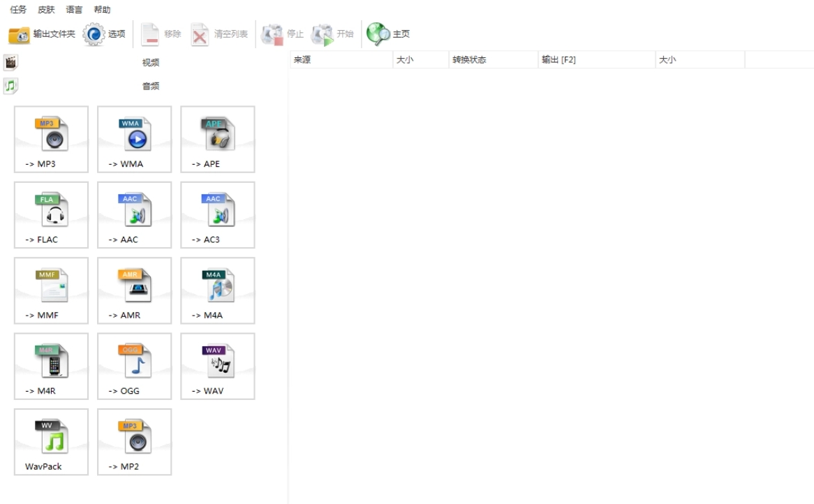814x504 pixels.
Task: Pick the WAV output format
Action: click(217, 366)
